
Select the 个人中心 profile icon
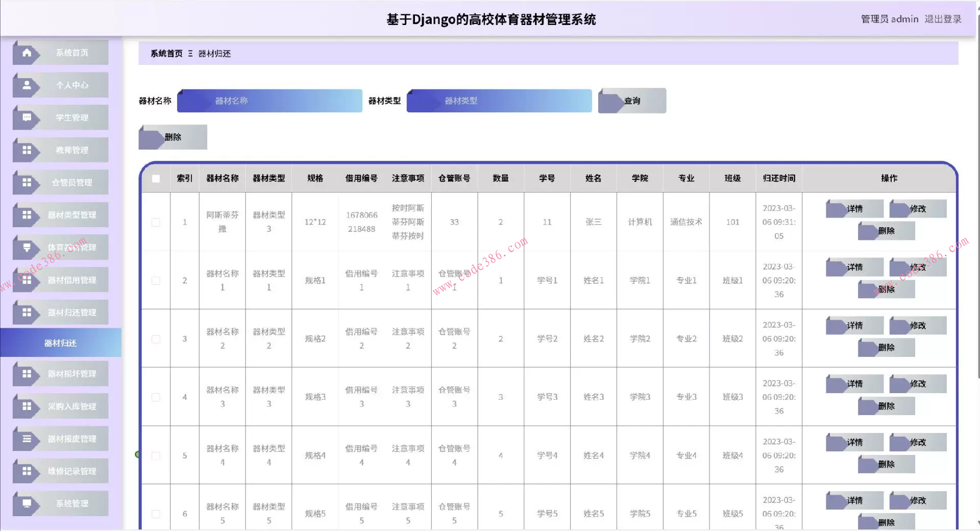click(27, 85)
